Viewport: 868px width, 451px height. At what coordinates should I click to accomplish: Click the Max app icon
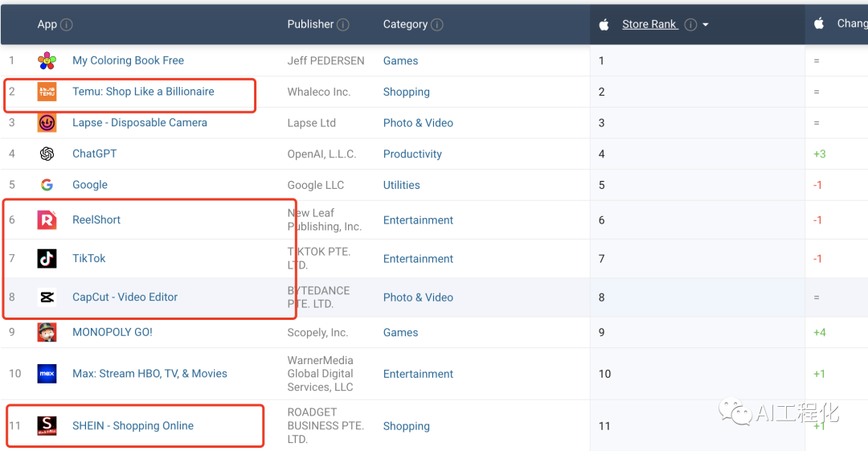[47, 374]
